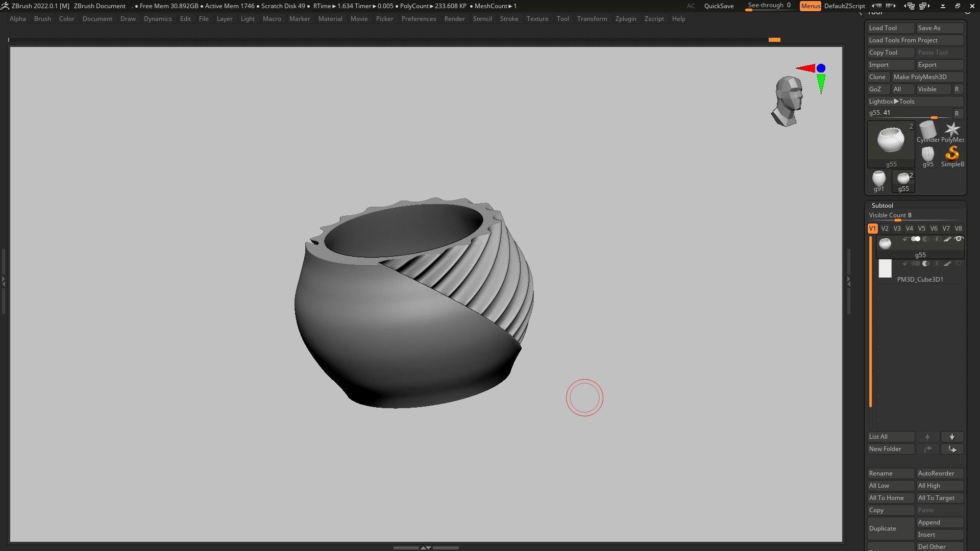Viewport: 980px width, 551px height.
Task: Click collapse arrow at bottom of canvas
Action: (426, 547)
